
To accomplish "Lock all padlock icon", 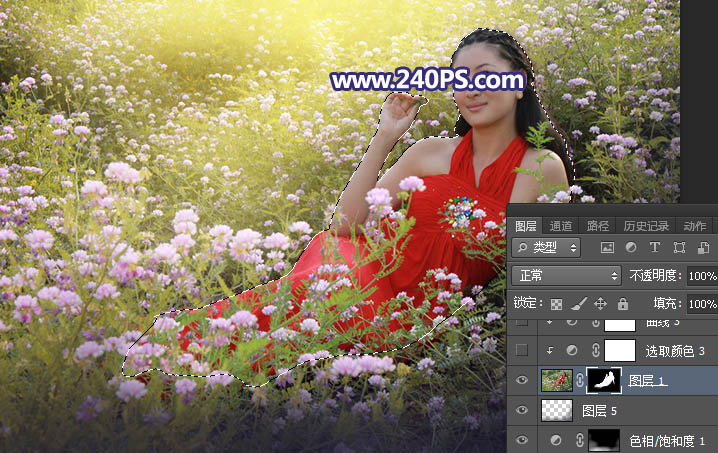I will 623,303.
